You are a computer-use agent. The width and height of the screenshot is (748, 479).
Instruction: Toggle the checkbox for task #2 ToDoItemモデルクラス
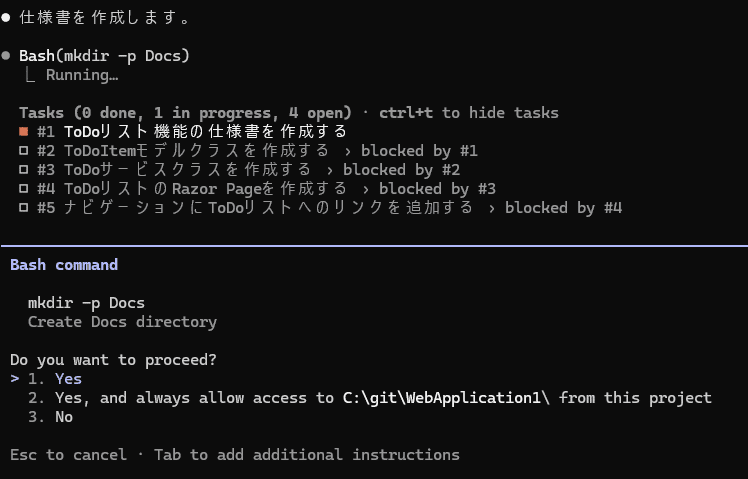click(23, 151)
